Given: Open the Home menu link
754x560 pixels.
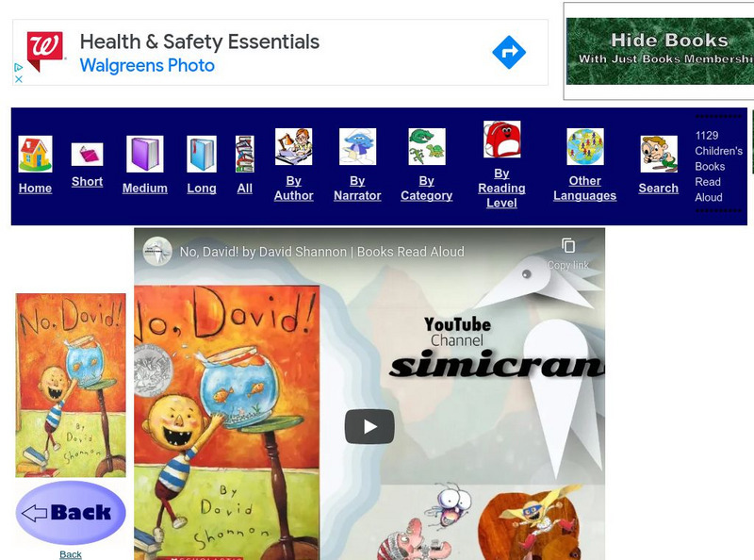Looking at the screenshot, I should (x=35, y=189).
